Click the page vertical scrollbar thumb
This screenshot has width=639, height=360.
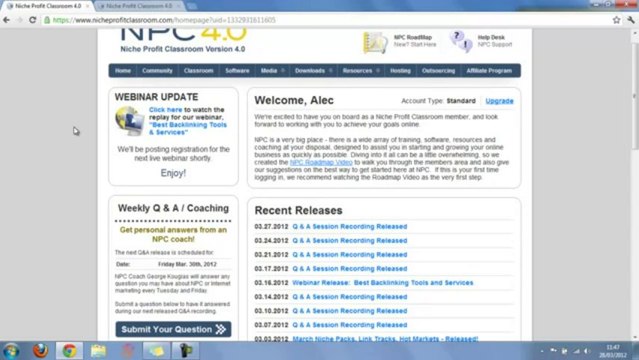click(x=635, y=96)
